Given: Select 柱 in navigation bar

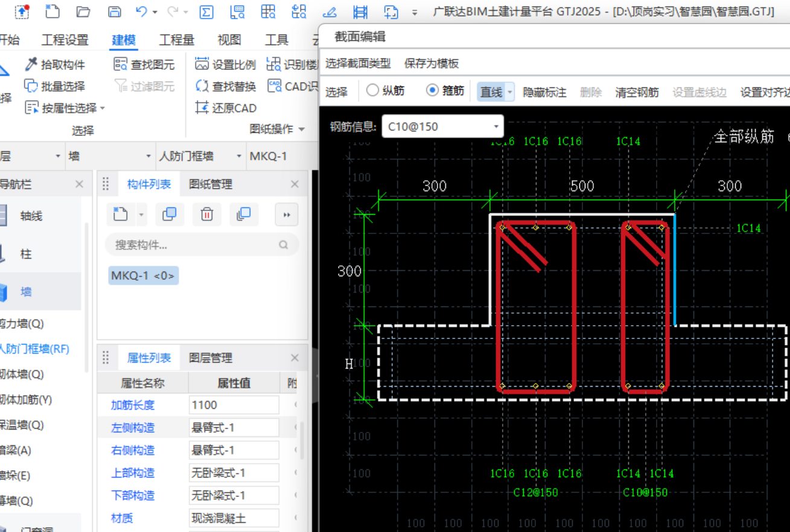Looking at the screenshot, I should [x=26, y=254].
